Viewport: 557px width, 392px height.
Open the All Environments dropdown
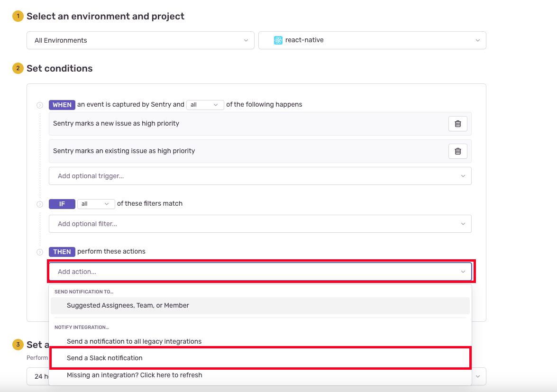tap(140, 40)
